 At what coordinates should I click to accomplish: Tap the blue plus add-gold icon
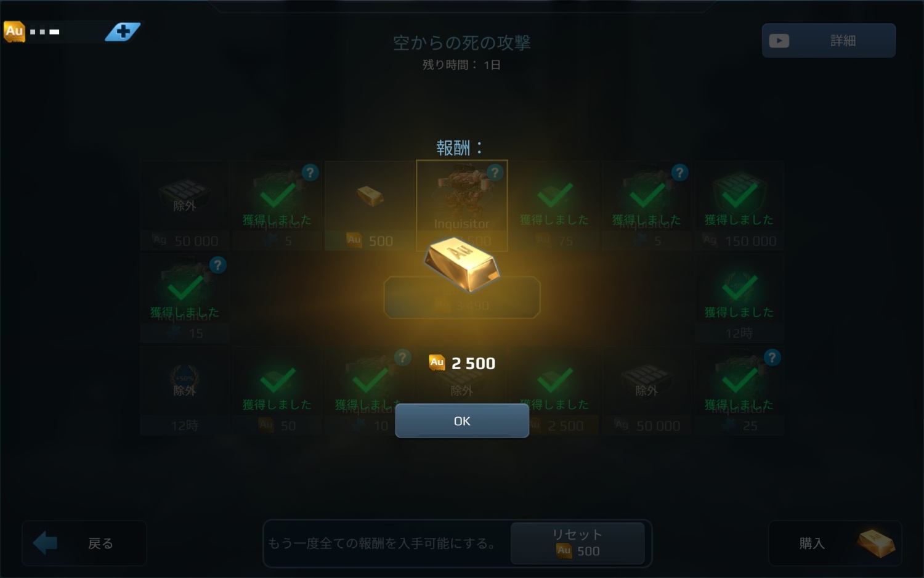point(123,31)
